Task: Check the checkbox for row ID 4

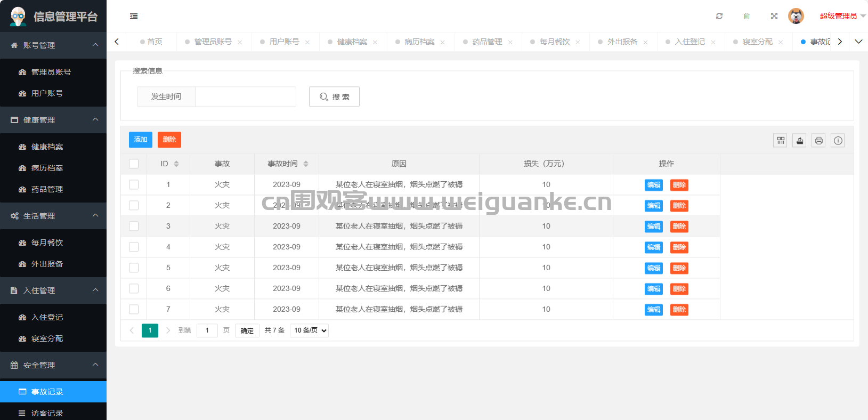Action: (x=134, y=247)
